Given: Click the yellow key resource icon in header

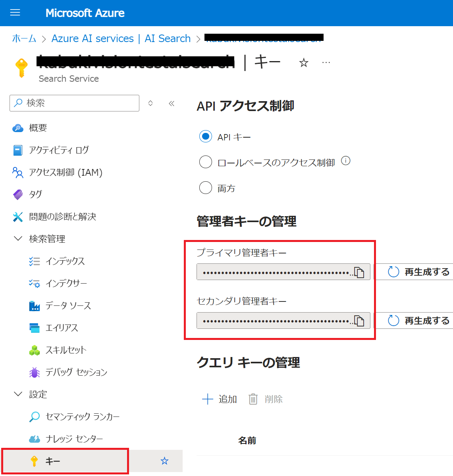Looking at the screenshot, I should 21,68.
